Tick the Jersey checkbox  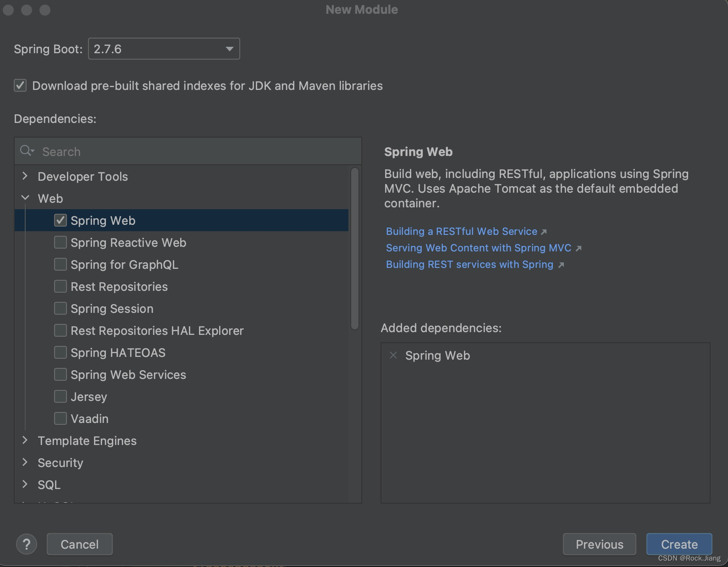pyautogui.click(x=61, y=396)
